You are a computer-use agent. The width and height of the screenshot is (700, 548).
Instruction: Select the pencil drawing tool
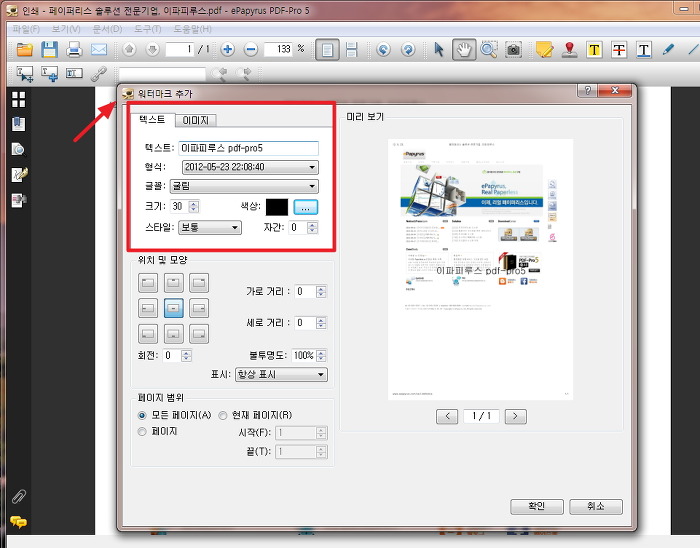(668, 50)
